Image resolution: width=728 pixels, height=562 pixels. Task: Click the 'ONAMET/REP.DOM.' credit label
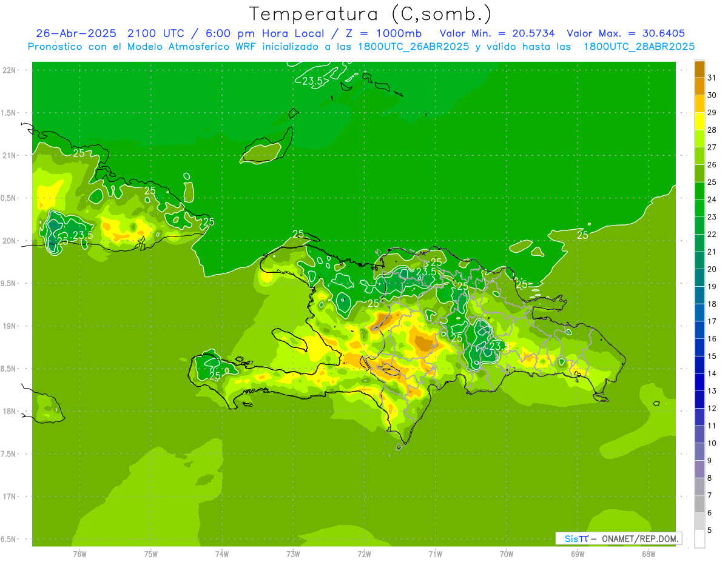(x=639, y=538)
